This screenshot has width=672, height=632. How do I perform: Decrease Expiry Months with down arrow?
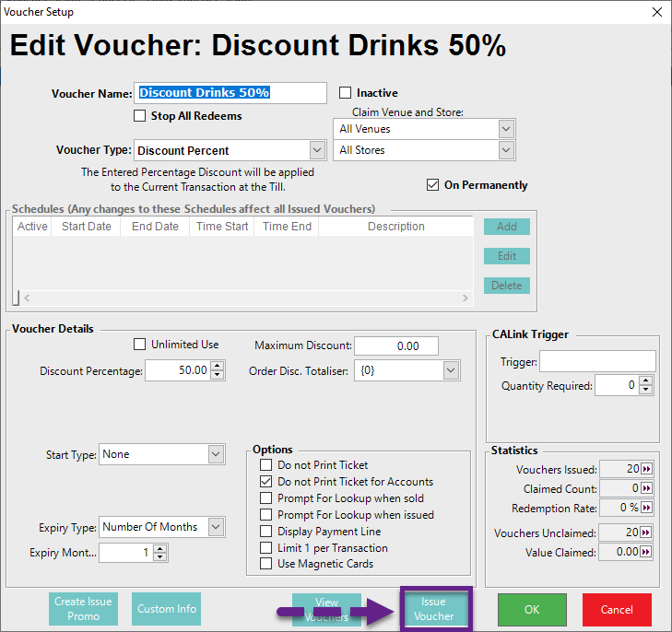tap(160, 557)
